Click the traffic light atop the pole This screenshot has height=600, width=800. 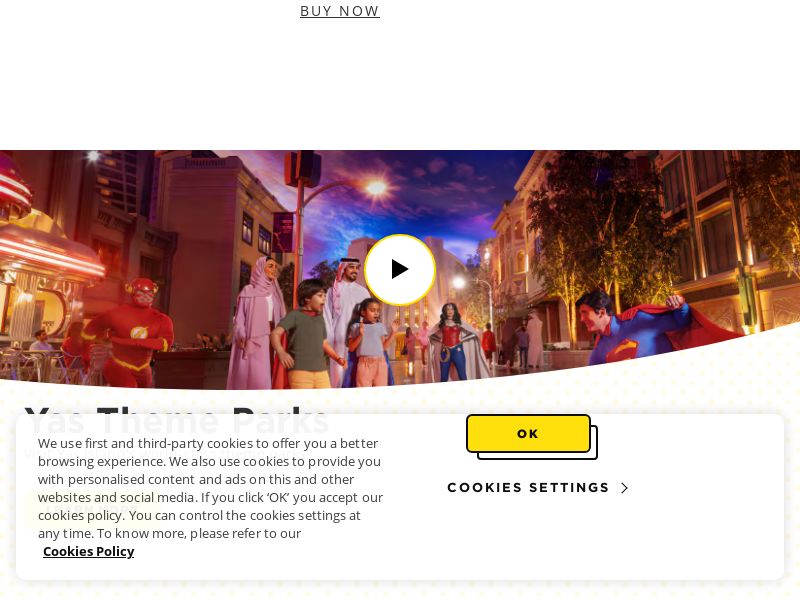(x=303, y=168)
